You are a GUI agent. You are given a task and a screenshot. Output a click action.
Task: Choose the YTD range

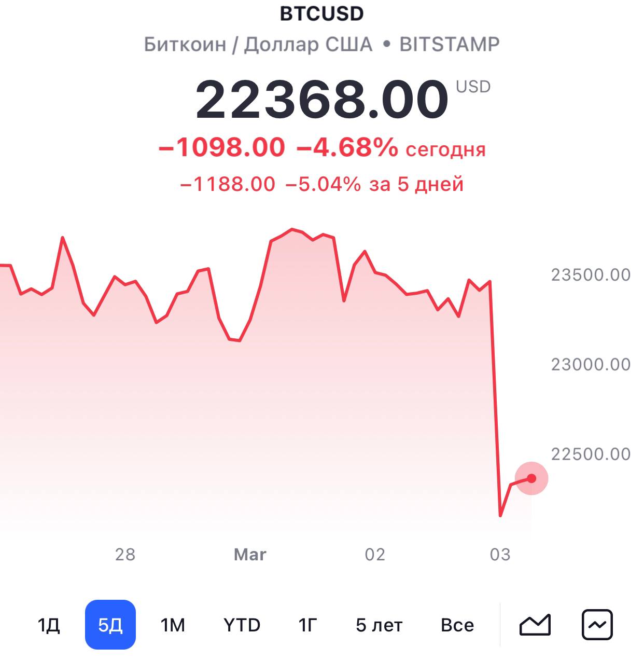(242, 625)
